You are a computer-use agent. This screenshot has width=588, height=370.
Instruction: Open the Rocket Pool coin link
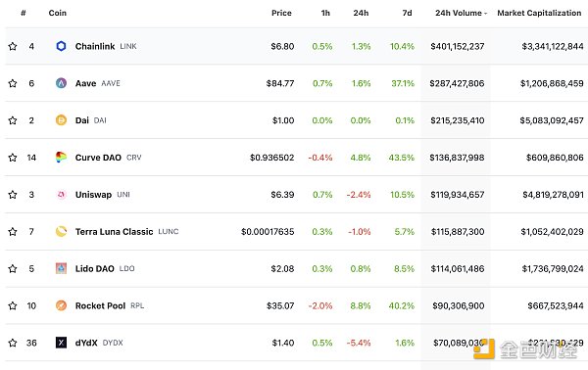[x=100, y=305]
